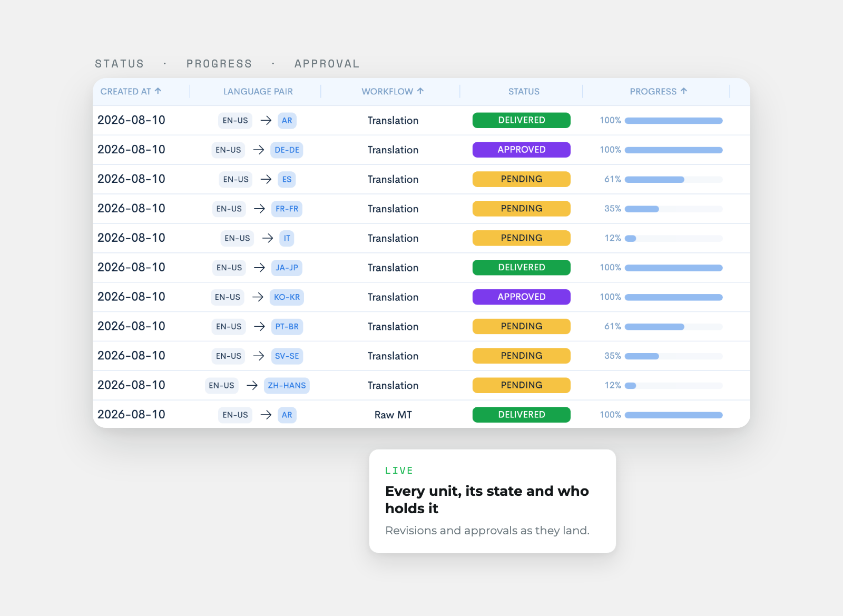Viewport: 843px width, 616px height.
Task: Sort by the Created At arrow icon
Action: (x=158, y=91)
